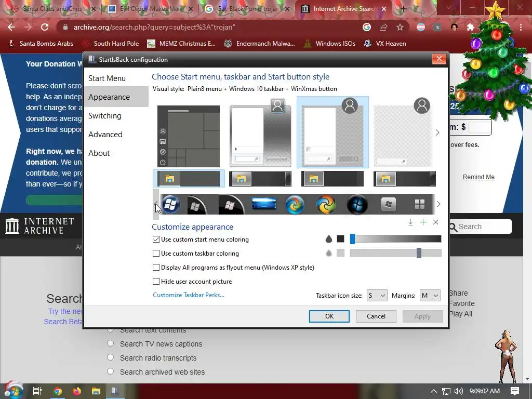Viewport: 532px width, 399px height.
Task: Select the Windows 10 dark tile menu style
Action: pos(189,136)
